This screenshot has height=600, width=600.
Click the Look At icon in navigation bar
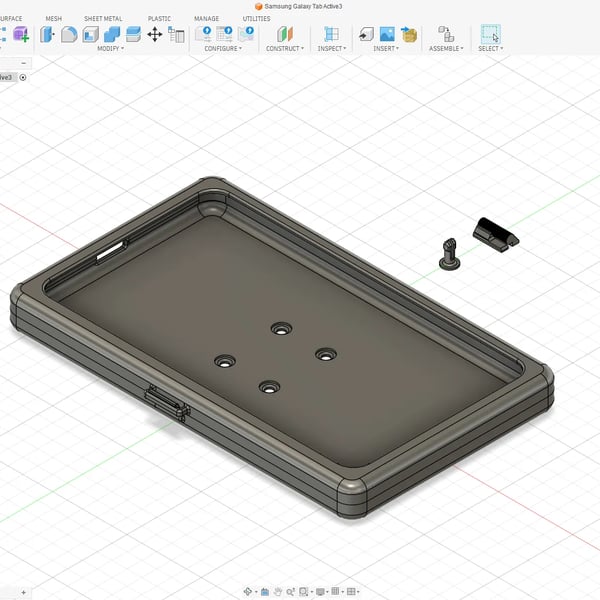pyautogui.click(x=265, y=592)
